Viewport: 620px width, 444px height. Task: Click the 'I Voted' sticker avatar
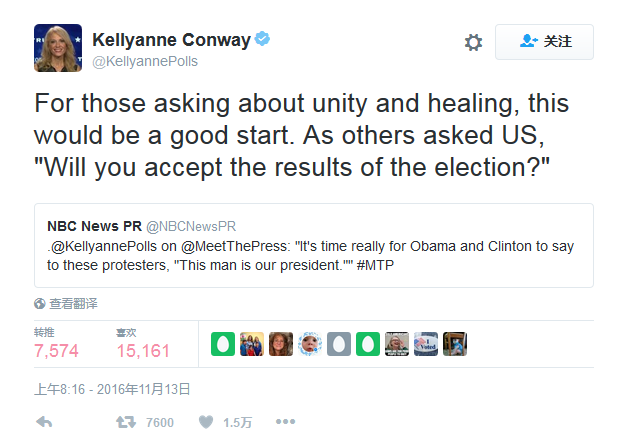426,344
